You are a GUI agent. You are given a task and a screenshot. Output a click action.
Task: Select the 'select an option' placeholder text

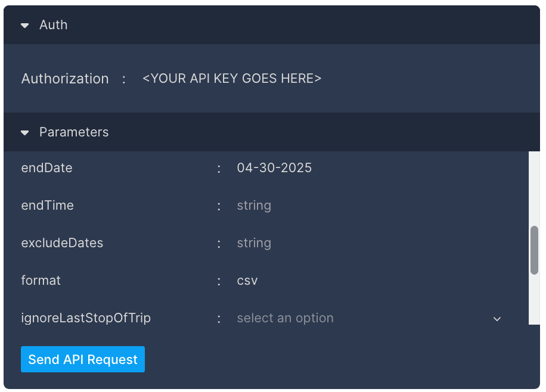click(x=285, y=318)
